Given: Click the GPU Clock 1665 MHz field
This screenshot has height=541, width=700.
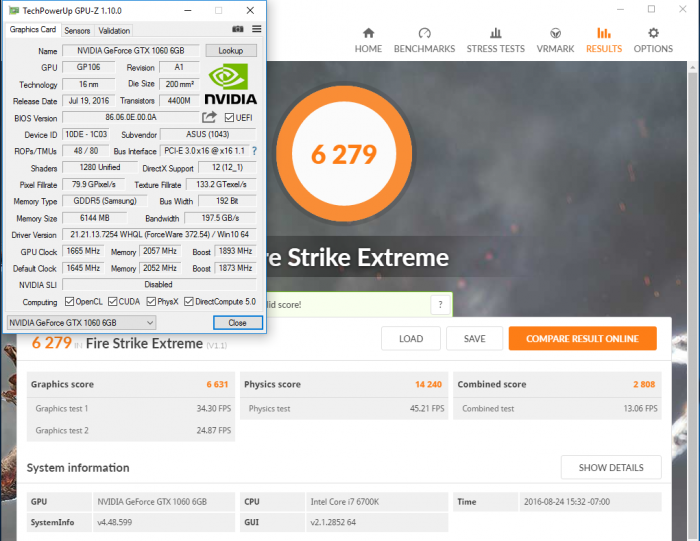Looking at the screenshot, I should pos(83,251).
